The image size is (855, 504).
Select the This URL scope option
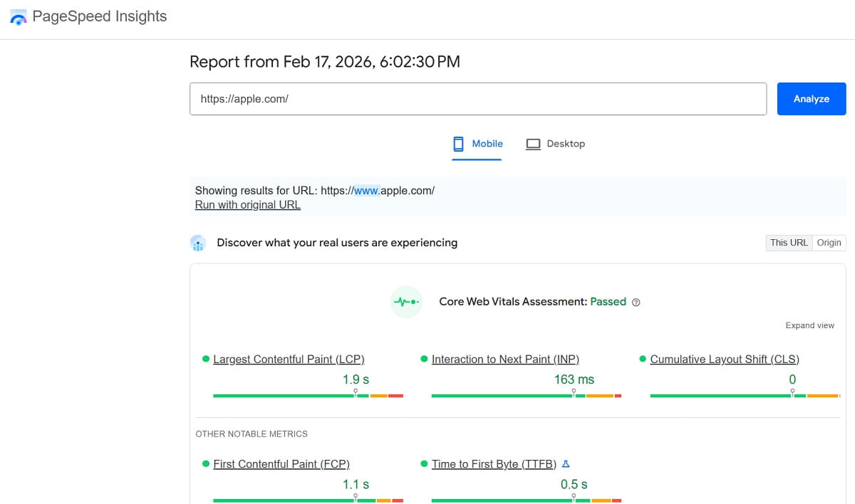tap(788, 243)
